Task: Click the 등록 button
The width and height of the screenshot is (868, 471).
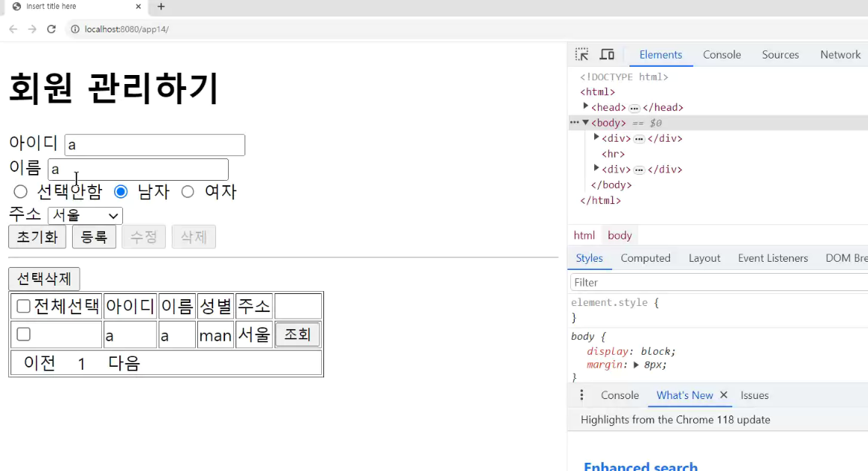Action: click(x=94, y=237)
